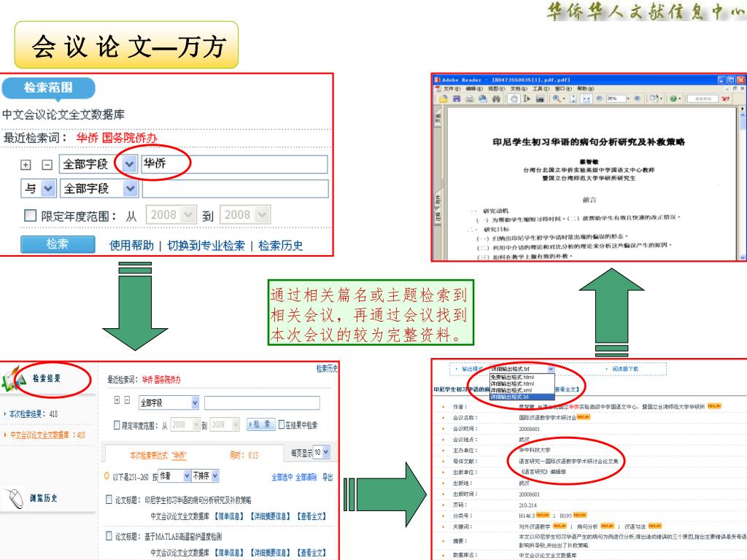Viewport: 747px width, 560px height.
Task: Enable the 在结果中检索 checkbox
Action: pos(282,424)
